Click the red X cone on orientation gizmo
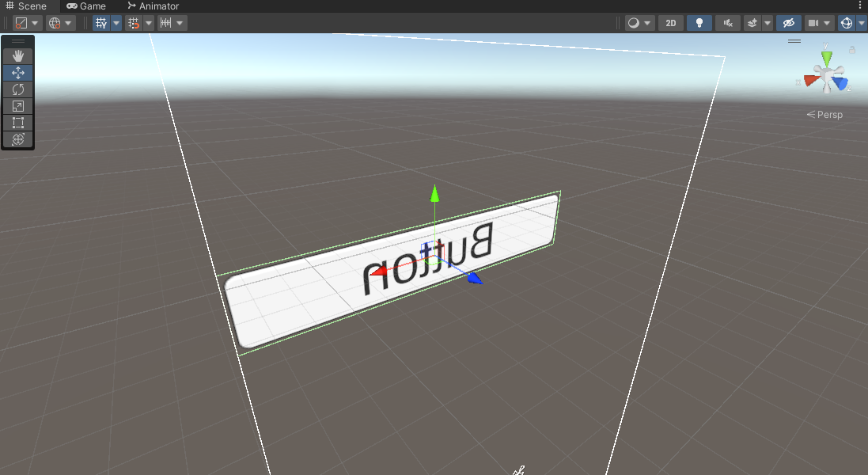The height and width of the screenshot is (475, 868). 811,80
